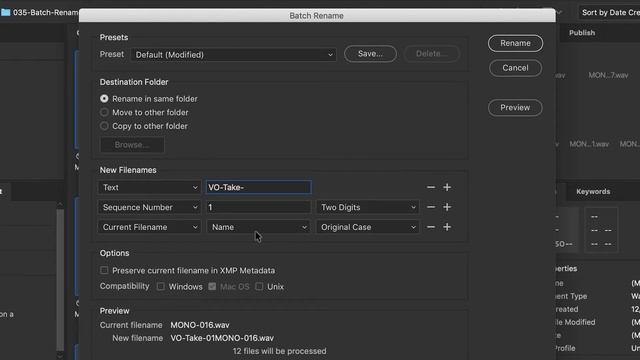Remove the Text filename row with minus
The width and height of the screenshot is (640, 360).
[x=431, y=187]
